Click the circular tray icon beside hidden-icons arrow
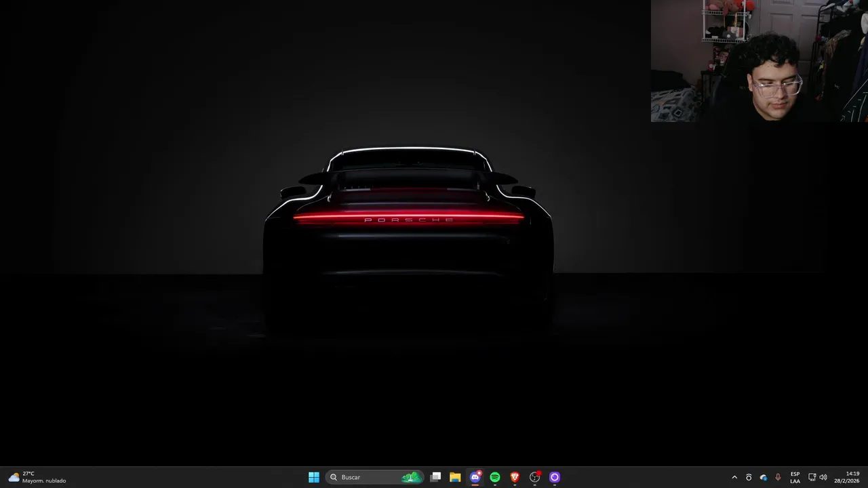The height and width of the screenshot is (488, 868). pyautogui.click(x=749, y=477)
